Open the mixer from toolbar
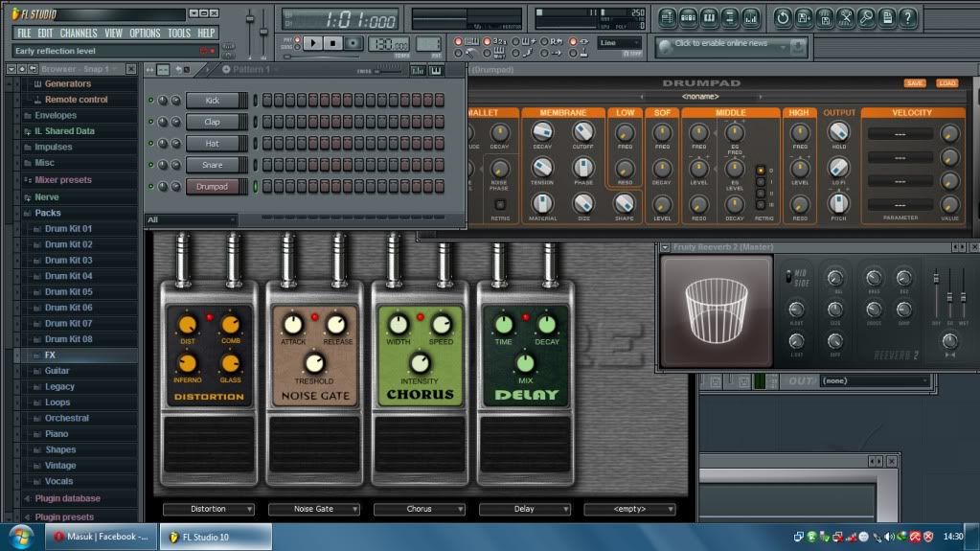This screenshot has width=980, height=551. [750, 18]
